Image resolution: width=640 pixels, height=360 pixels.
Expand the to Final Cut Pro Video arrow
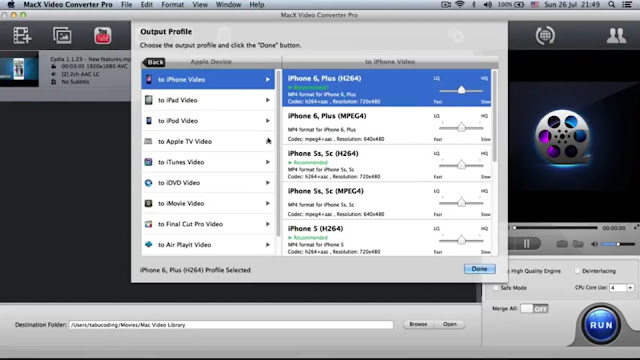(268, 224)
